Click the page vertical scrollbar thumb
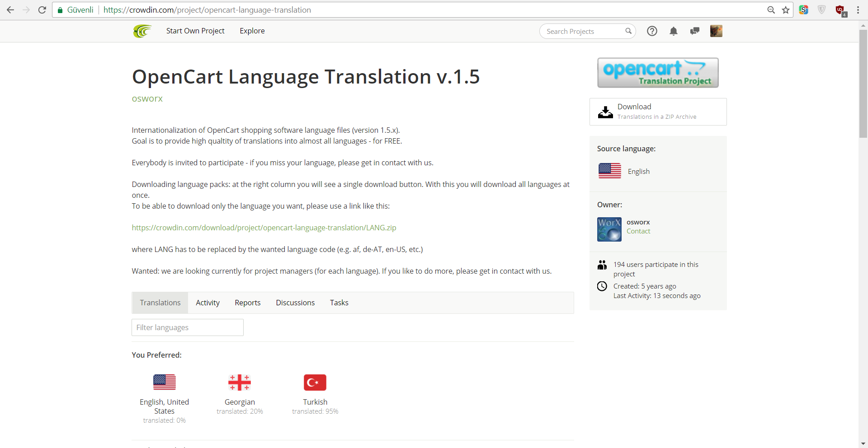Image resolution: width=868 pixels, height=448 pixels. (x=863, y=84)
